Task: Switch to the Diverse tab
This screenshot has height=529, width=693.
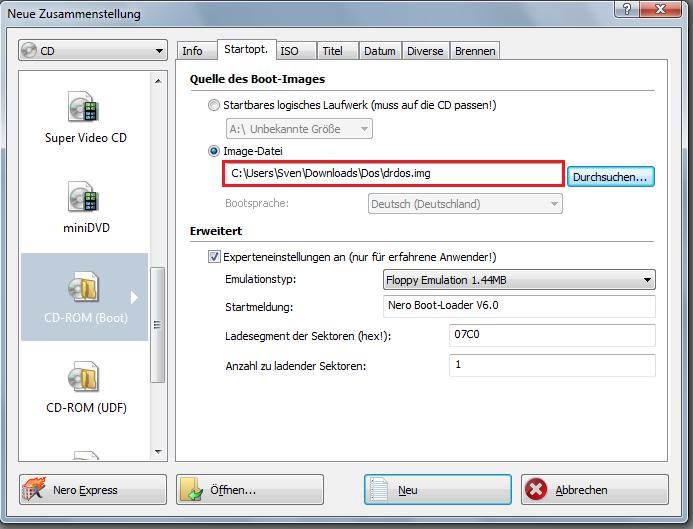Action: tap(425, 51)
